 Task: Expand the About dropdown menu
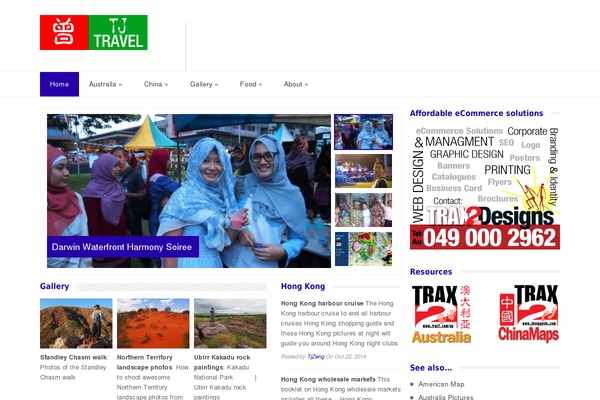pos(296,84)
